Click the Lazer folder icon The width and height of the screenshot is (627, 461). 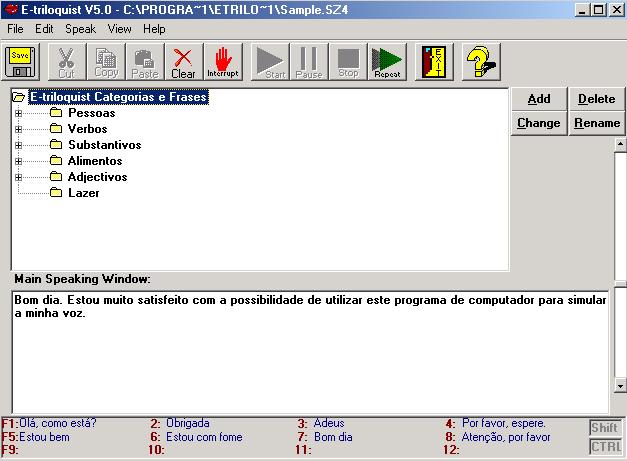pyautogui.click(x=56, y=193)
